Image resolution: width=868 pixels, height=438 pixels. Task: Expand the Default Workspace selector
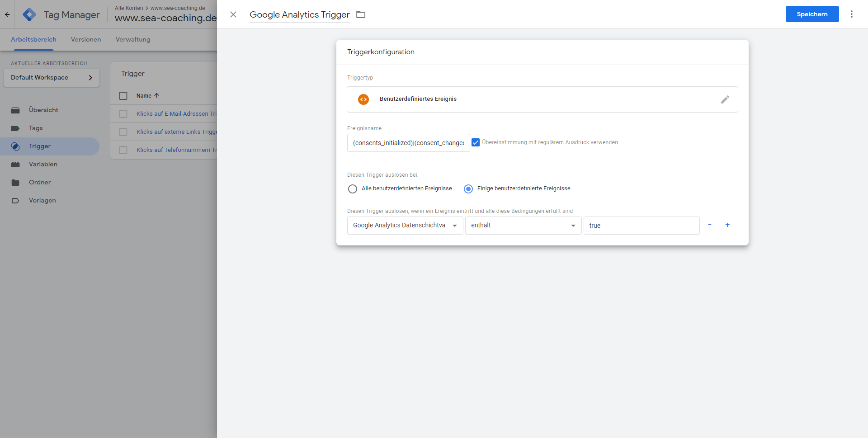pos(52,78)
